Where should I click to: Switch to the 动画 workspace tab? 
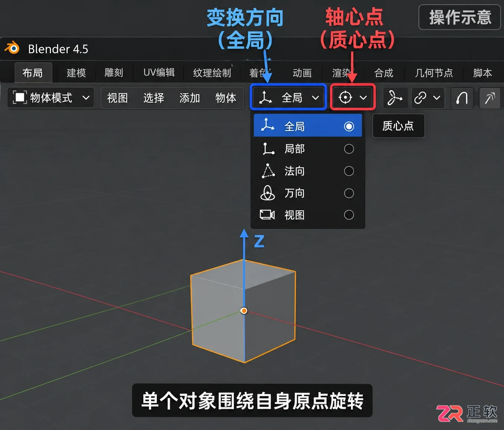[302, 73]
